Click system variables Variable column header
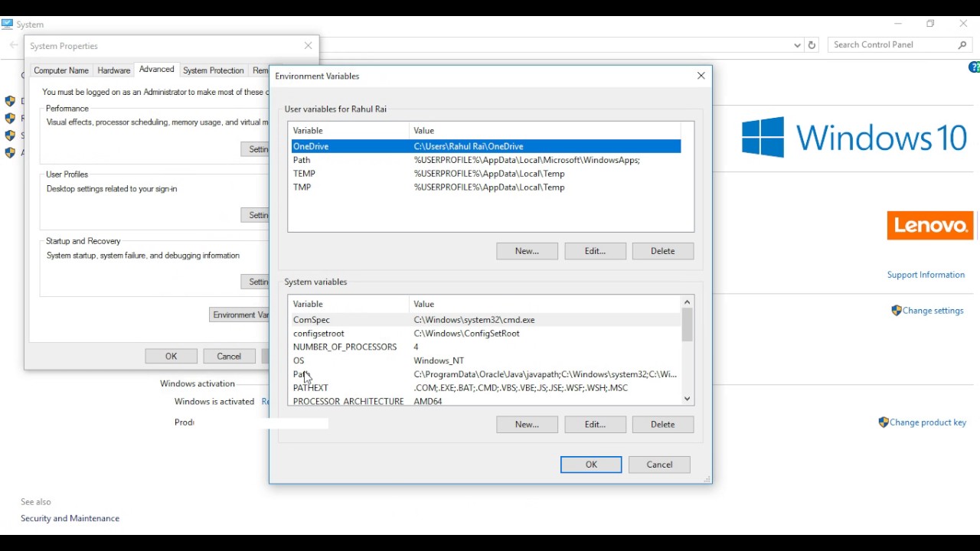This screenshot has width=980, height=551. 349,304
